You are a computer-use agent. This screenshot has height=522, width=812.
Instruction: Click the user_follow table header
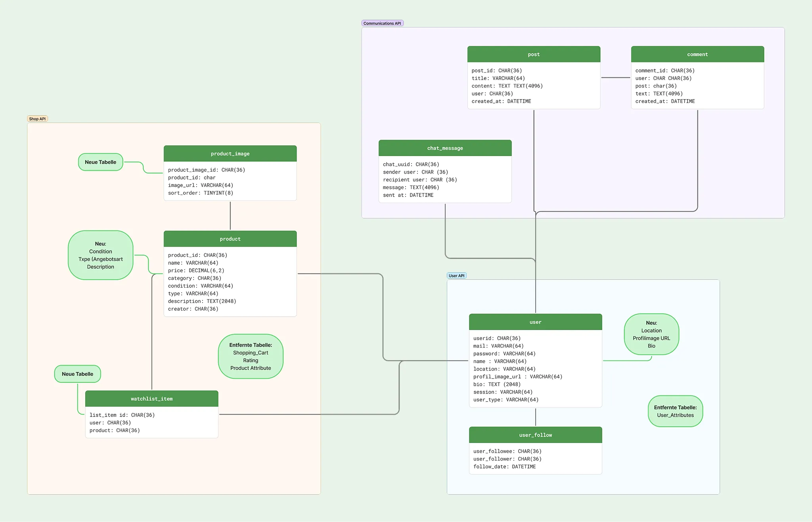pos(536,435)
